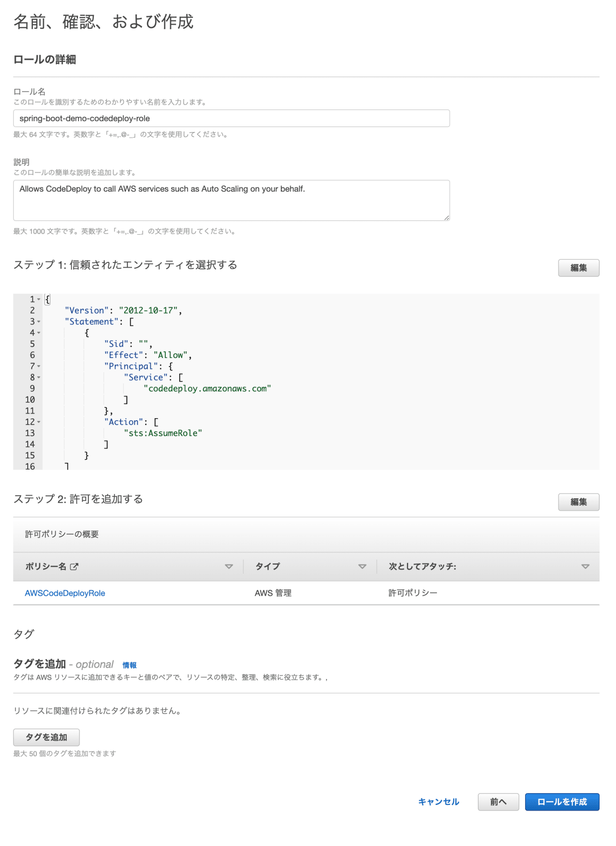The width and height of the screenshot is (616, 846).
Task: Collapse the Principal fold on line 7
Action: [x=38, y=366]
